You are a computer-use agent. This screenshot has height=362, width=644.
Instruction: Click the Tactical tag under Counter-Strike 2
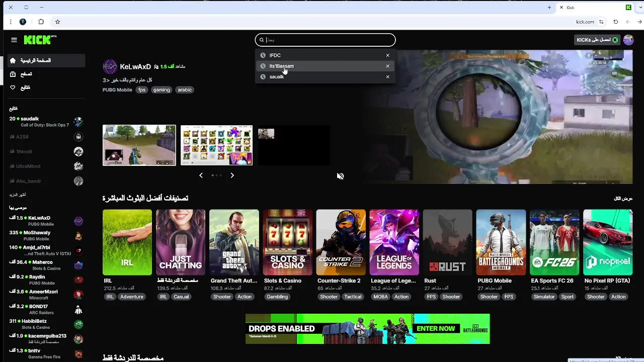click(353, 297)
